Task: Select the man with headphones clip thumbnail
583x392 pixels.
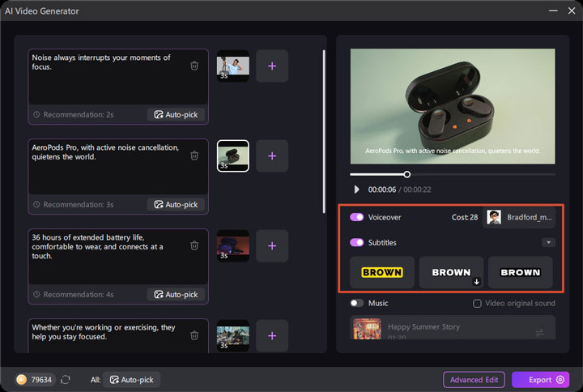Action: 233,66
